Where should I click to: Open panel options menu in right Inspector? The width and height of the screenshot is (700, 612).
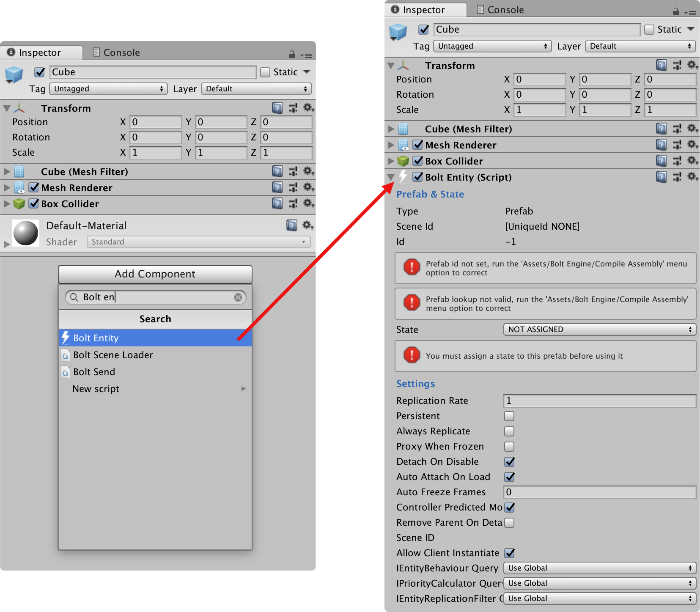tap(690, 13)
